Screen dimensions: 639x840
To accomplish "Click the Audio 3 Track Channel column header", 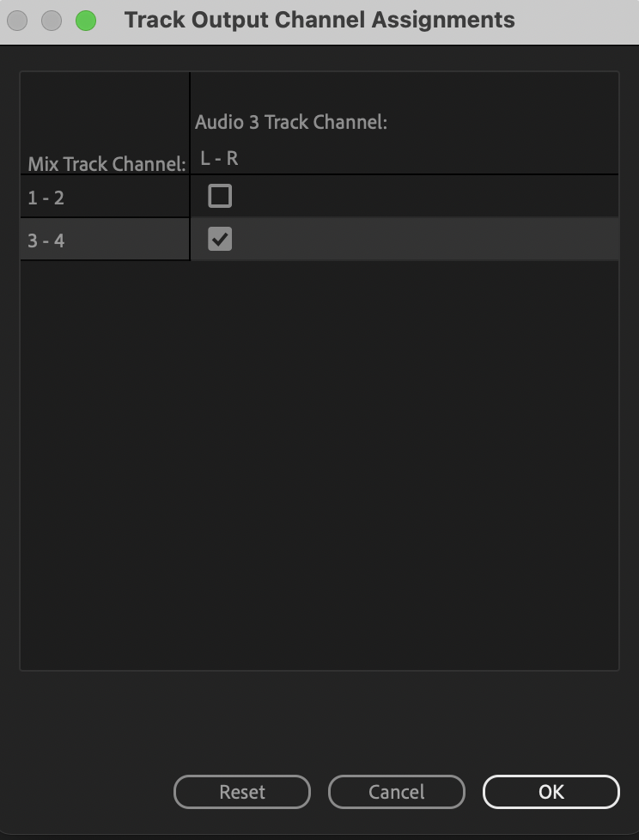I will point(290,123).
